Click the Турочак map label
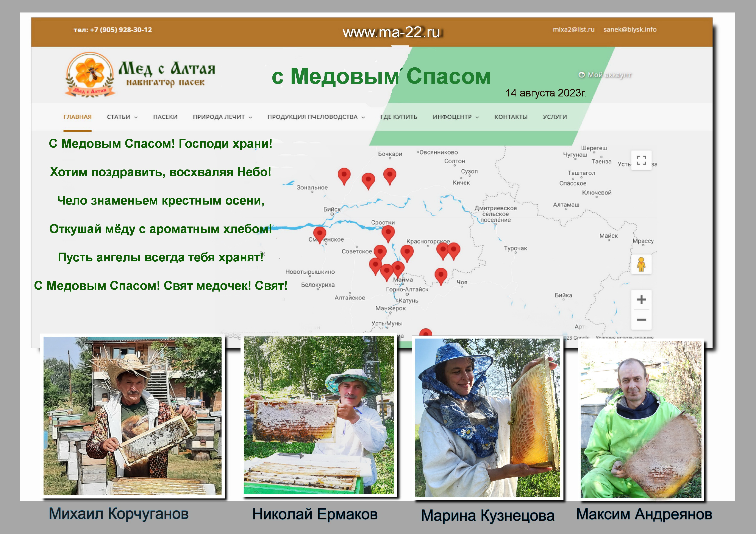Screen dimensions: 756x534 (515, 248)
